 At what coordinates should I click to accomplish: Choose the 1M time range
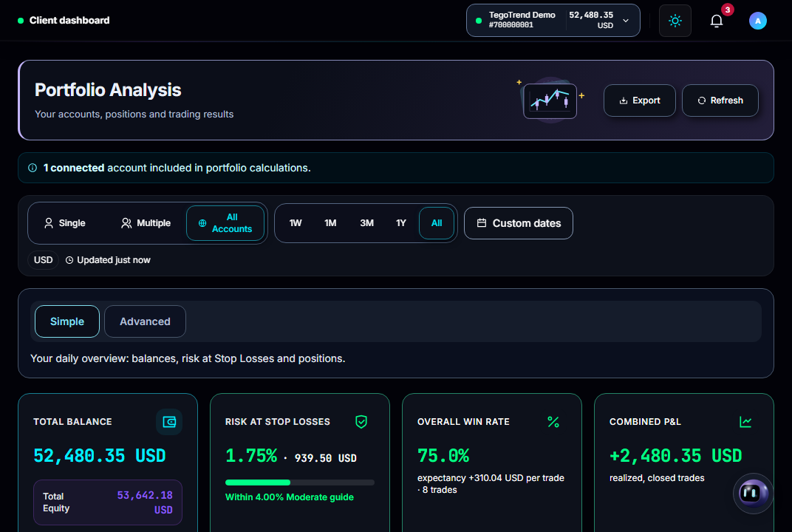(330, 223)
